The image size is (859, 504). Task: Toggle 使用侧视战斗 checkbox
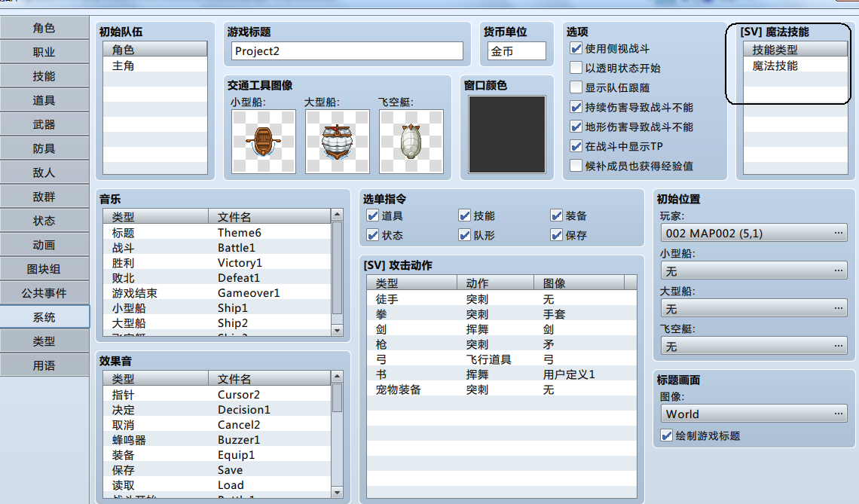tap(576, 48)
